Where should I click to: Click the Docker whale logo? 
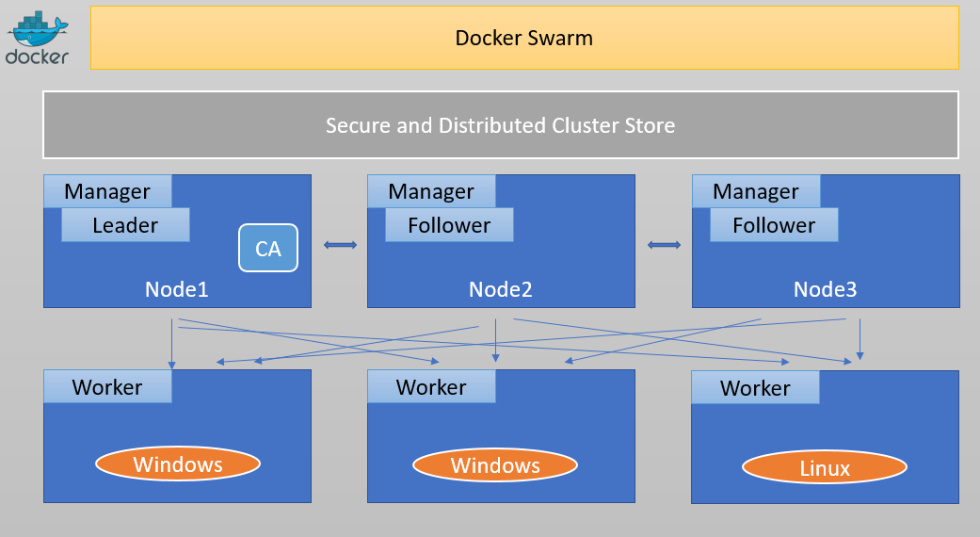tap(38, 38)
